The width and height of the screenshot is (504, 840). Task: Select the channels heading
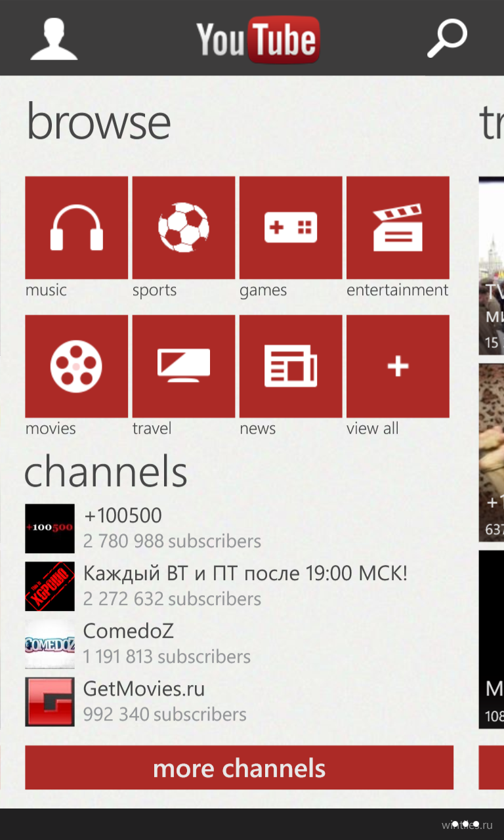pyautogui.click(x=106, y=471)
